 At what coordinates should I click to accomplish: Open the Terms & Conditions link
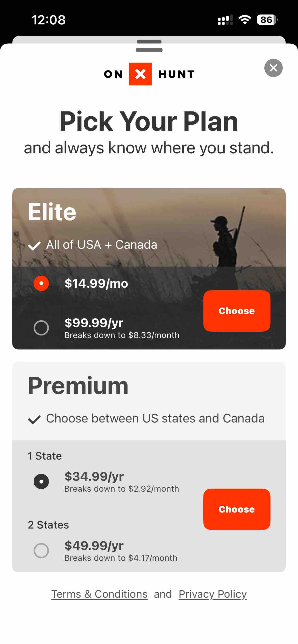(99, 594)
